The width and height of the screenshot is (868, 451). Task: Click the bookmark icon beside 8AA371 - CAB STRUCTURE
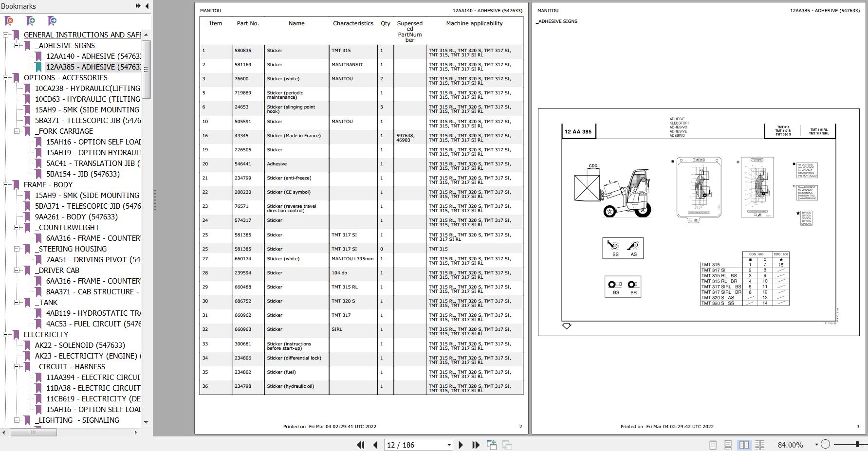[38, 292]
